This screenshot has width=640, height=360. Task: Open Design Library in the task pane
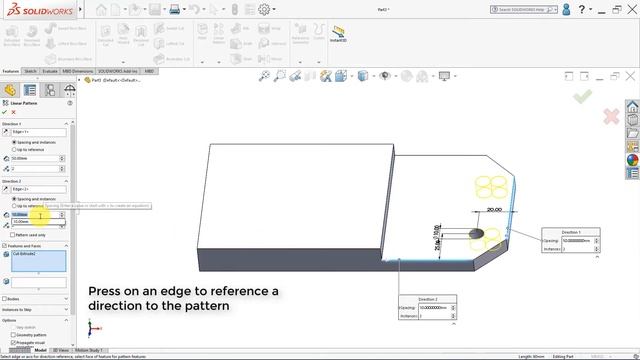pos(632,120)
